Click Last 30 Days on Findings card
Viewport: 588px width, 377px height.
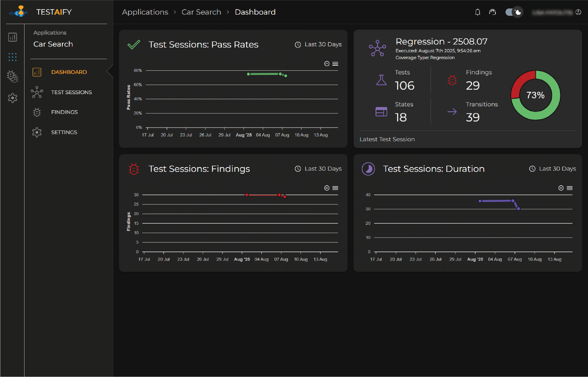pos(323,169)
